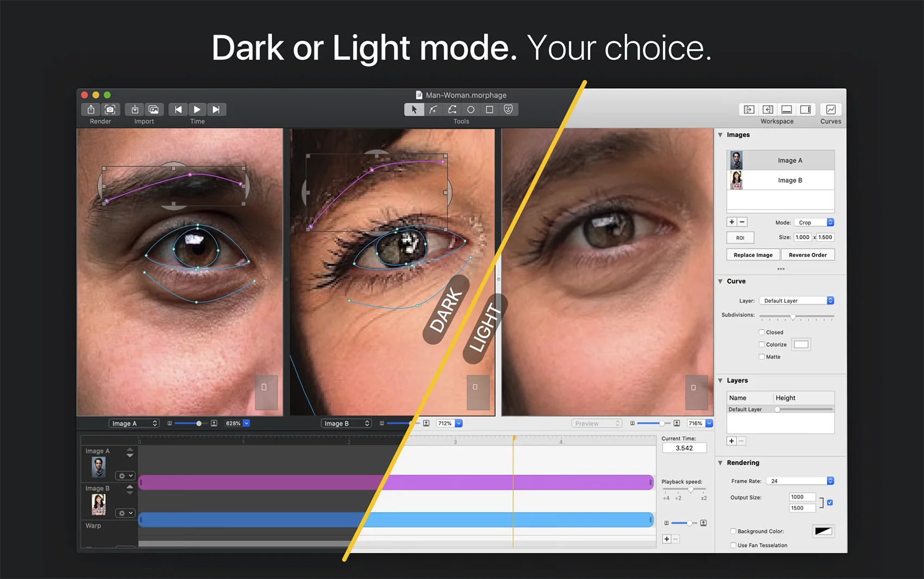Click the Render export share icon
The width and height of the screenshot is (924, 579).
[91, 109]
